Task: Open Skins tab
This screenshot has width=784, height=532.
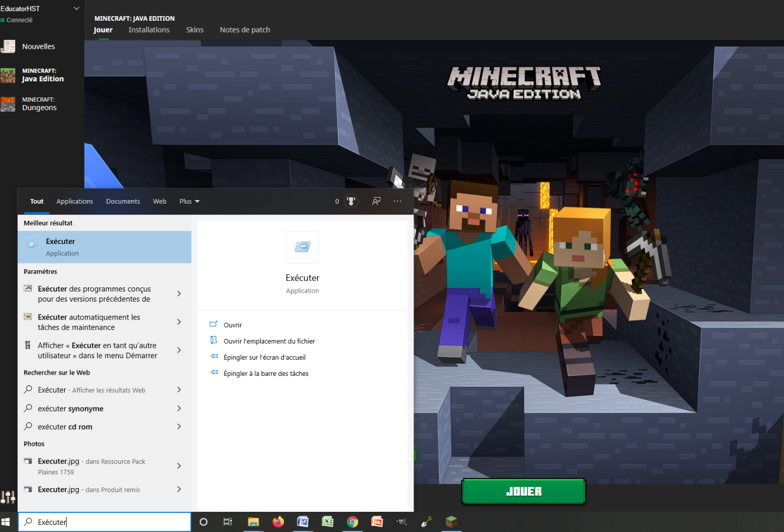Action: [x=195, y=30]
